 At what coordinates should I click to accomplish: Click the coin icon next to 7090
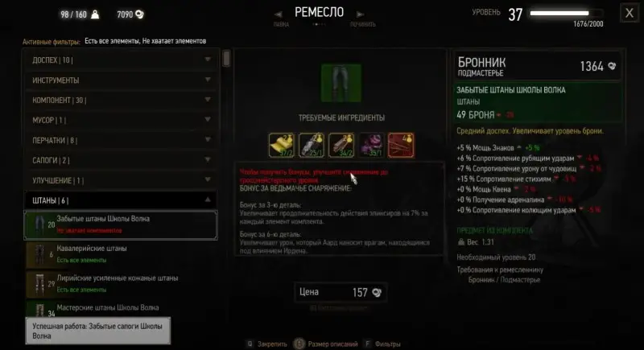(139, 14)
